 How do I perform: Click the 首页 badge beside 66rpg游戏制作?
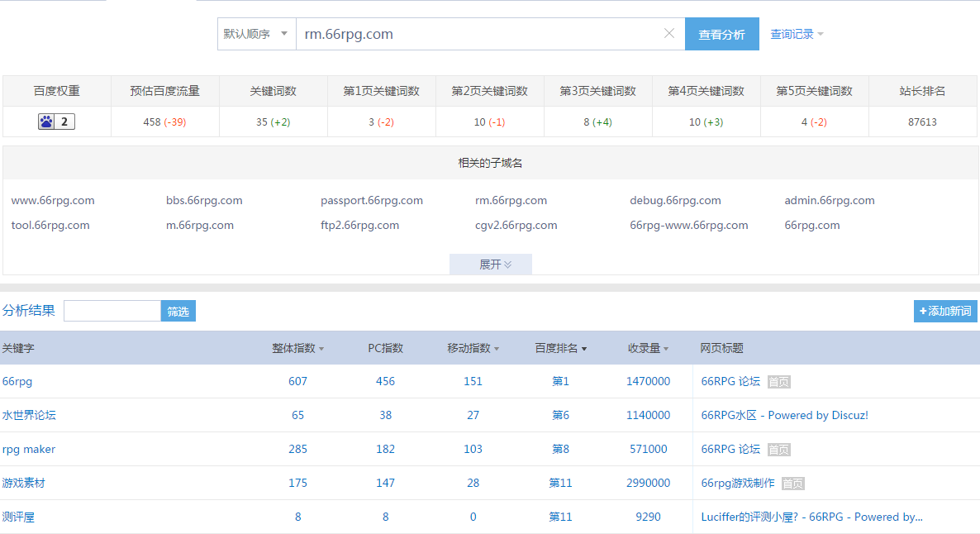pos(792,484)
